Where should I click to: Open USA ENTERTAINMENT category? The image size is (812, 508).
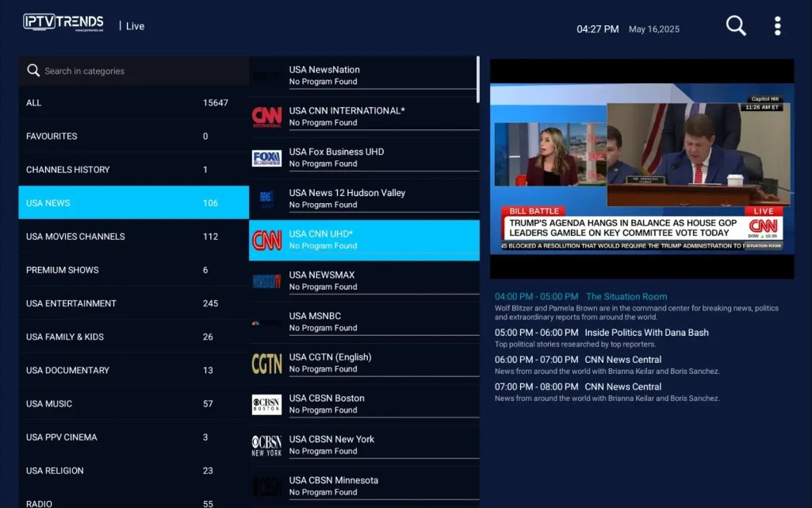click(x=133, y=303)
